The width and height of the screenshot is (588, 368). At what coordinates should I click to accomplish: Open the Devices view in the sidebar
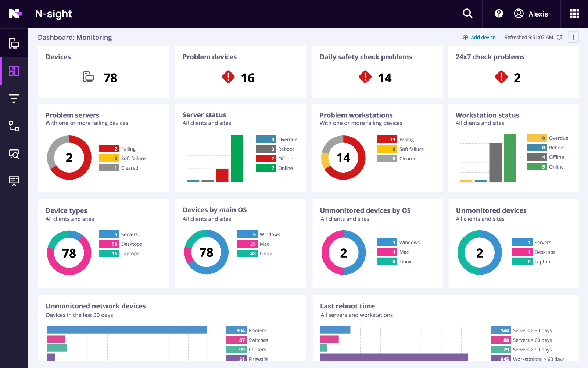pos(14,43)
